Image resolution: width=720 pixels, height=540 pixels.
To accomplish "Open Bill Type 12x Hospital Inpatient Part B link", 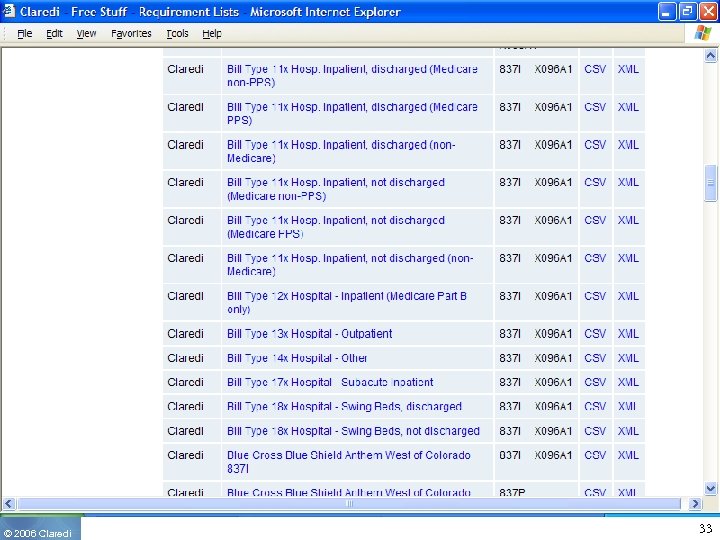I will coord(347,303).
